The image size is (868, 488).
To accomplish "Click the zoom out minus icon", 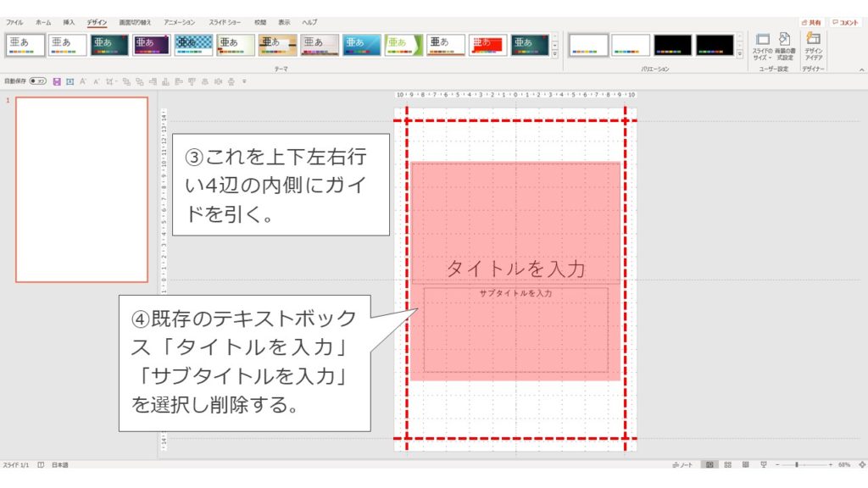I will click(777, 465).
